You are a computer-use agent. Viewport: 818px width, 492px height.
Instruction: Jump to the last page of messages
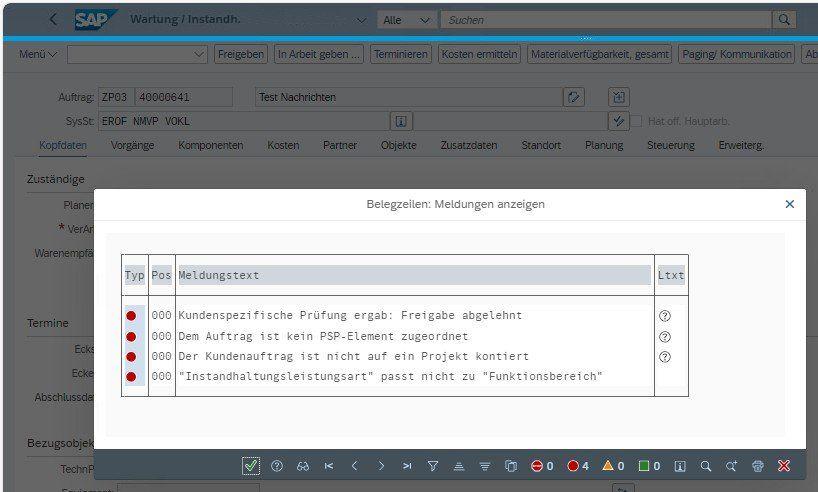(407, 466)
